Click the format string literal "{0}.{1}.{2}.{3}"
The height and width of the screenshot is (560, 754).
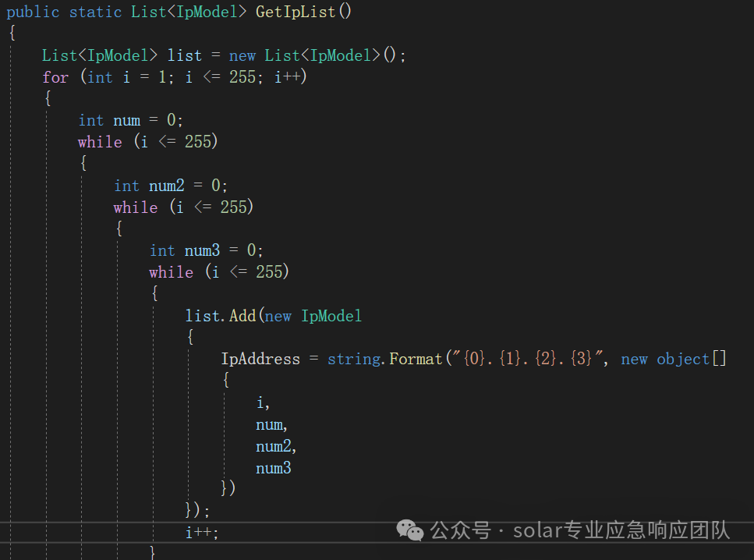click(x=528, y=359)
